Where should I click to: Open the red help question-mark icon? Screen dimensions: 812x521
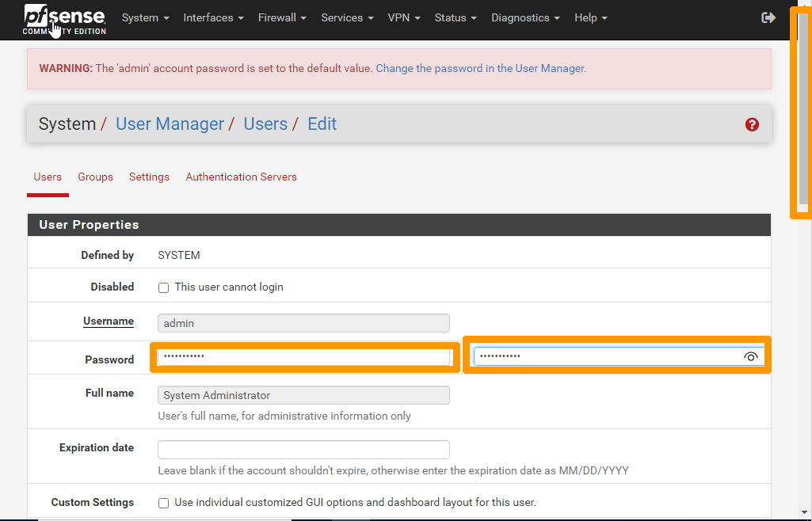pos(752,124)
